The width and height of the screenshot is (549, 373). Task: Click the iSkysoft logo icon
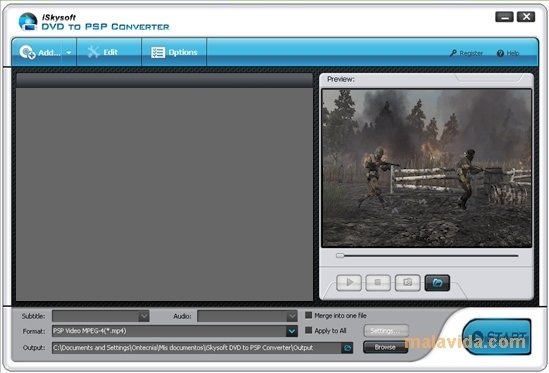point(28,22)
